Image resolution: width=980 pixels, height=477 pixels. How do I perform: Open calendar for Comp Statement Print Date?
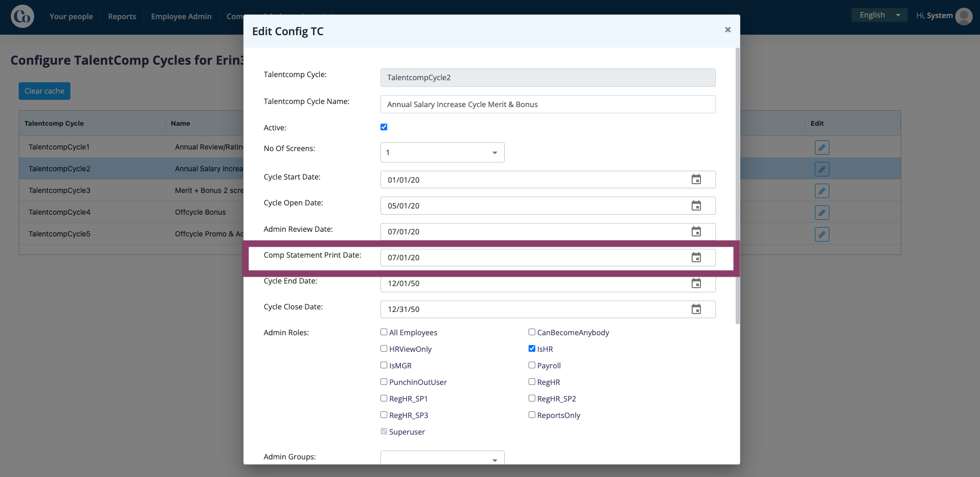(x=696, y=257)
